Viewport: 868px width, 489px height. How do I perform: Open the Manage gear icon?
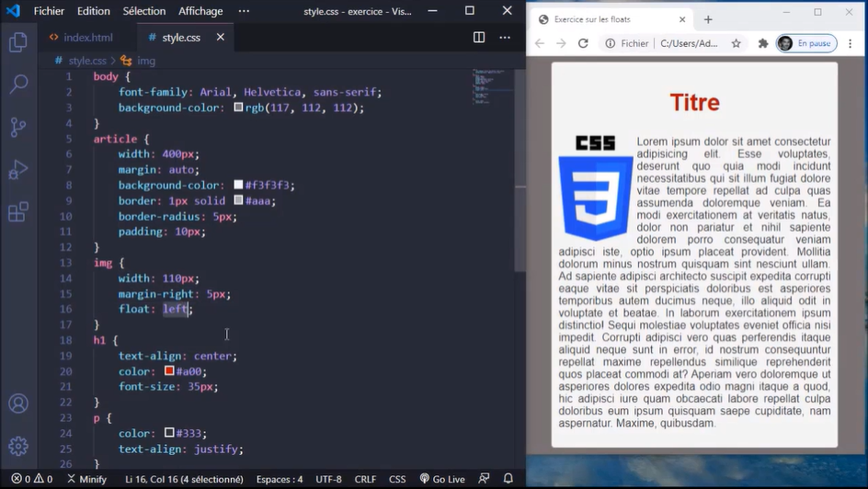18,446
